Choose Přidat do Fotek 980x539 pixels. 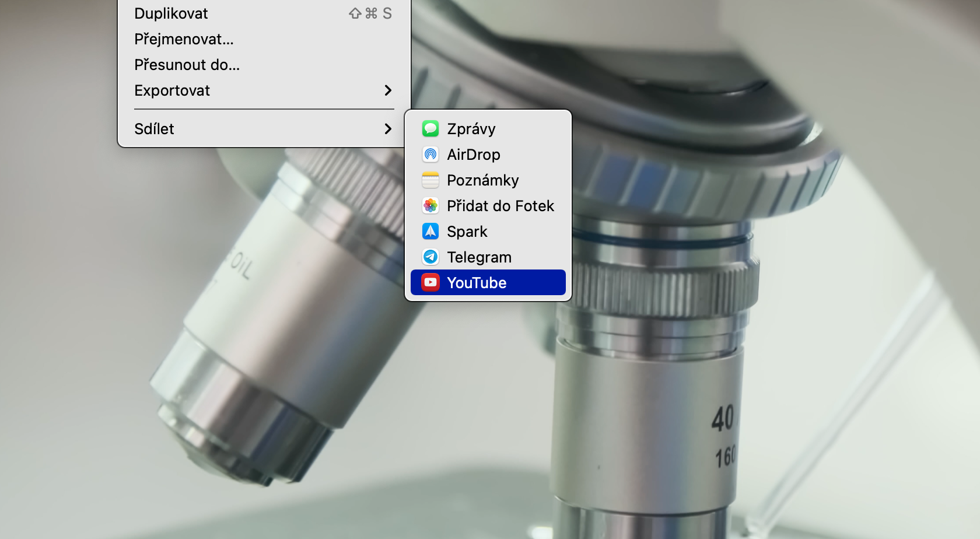(x=488, y=205)
